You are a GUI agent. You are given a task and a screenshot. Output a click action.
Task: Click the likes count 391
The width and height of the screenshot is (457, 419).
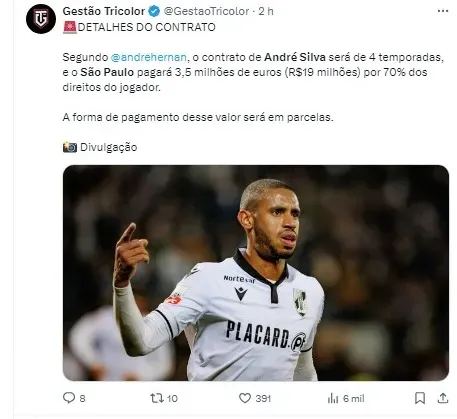tap(263, 398)
